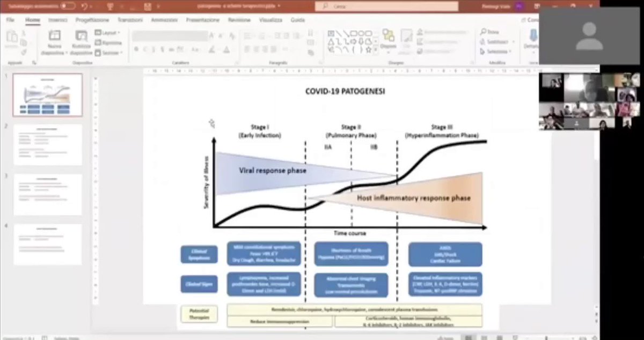Click the Undo arrow in title bar
The width and height of the screenshot is (644, 340).
pos(84,6)
